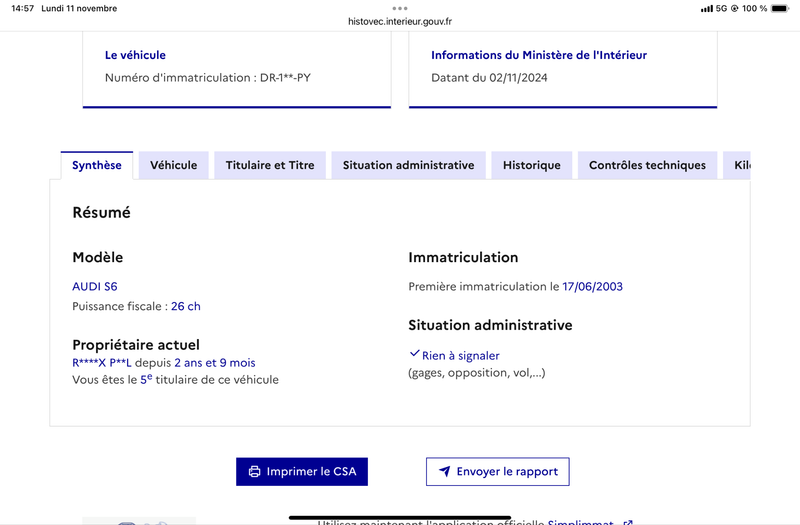Open the Contrôles techniques tab
800x525 pixels.
coord(647,165)
